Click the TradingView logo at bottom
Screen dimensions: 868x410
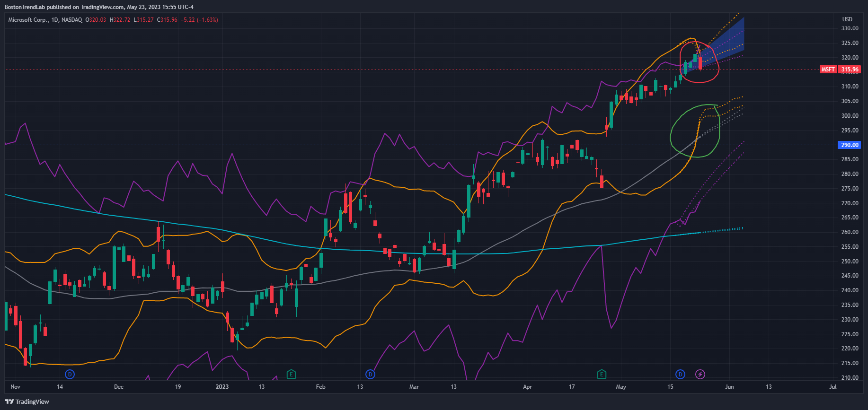pyautogui.click(x=27, y=401)
